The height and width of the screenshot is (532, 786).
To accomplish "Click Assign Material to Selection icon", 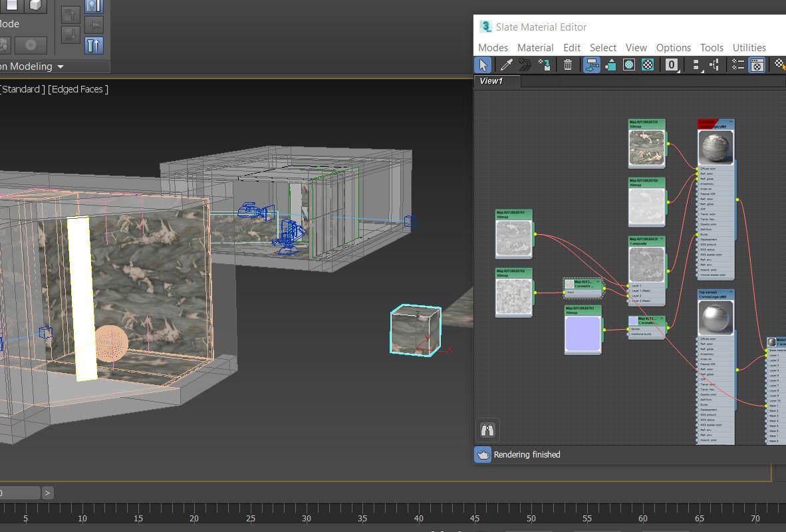I will coord(544,65).
